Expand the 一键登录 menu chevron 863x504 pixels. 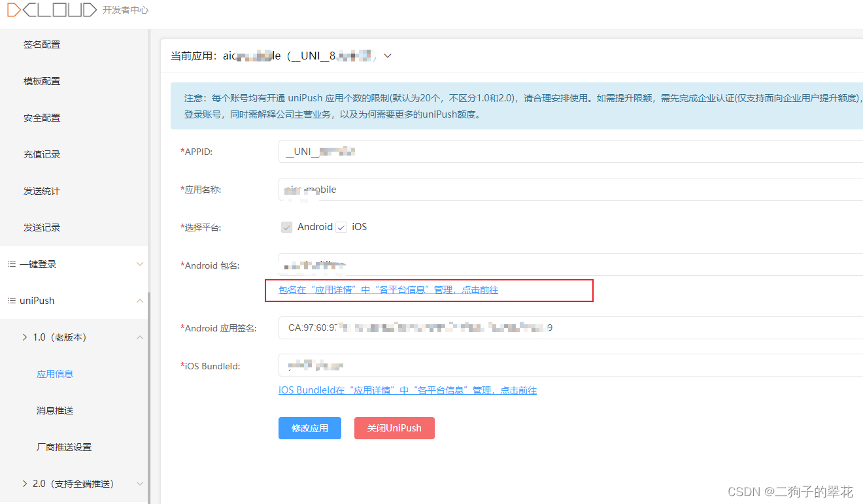coord(139,264)
